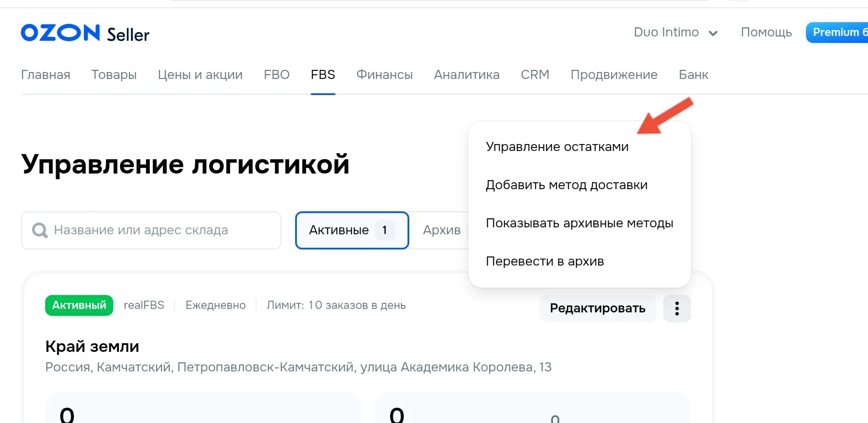The height and width of the screenshot is (423, 868).
Task: Open the Помощь help link
Action: click(x=766, y=33)
